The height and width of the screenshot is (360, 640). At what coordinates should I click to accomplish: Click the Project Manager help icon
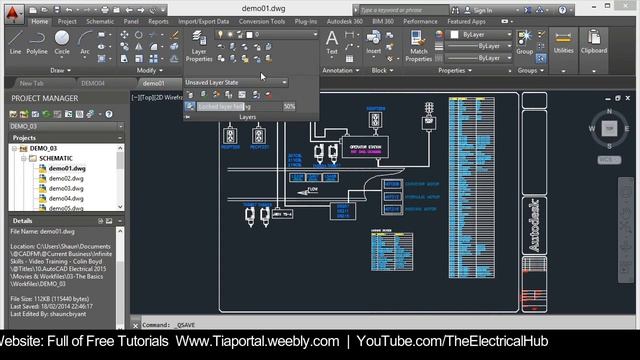[x=109, y=114]
